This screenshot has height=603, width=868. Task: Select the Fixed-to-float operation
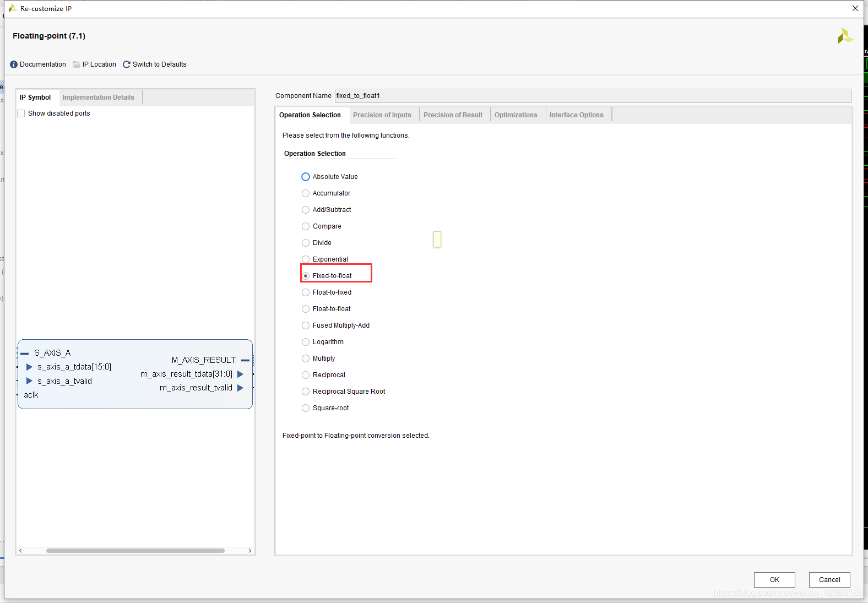pos(306,276)
